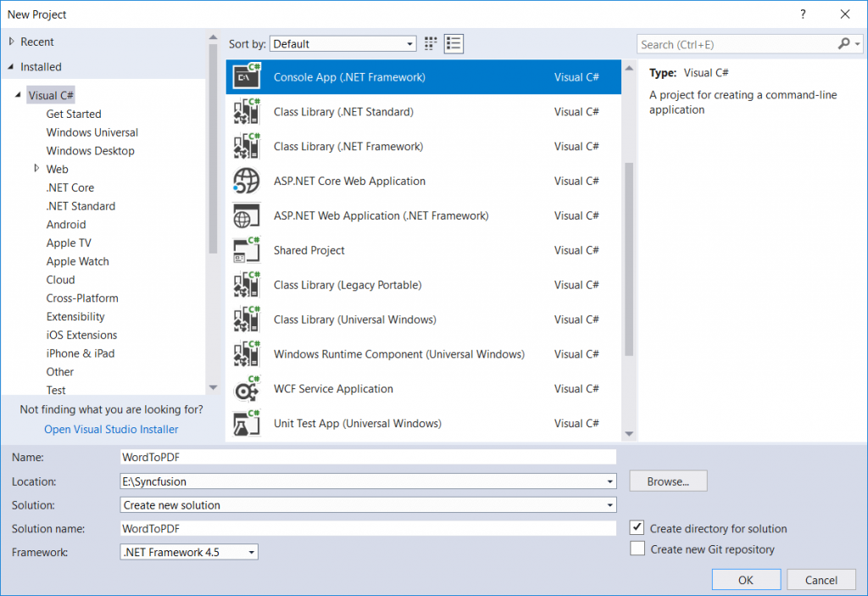Image resolution: width=868 pixels, height=596 pixels.
Task: Click the Browse button
Action: point(668,481)
